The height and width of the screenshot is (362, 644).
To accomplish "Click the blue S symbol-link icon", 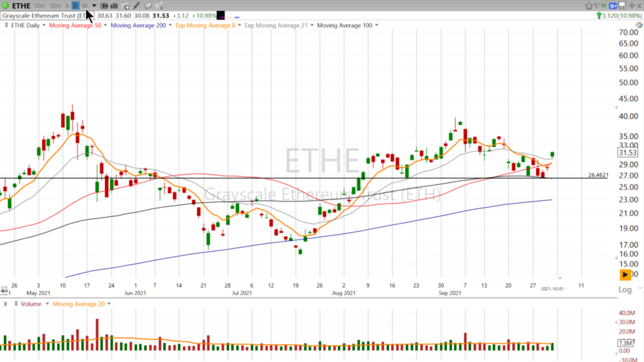I will tap(612, 5).
